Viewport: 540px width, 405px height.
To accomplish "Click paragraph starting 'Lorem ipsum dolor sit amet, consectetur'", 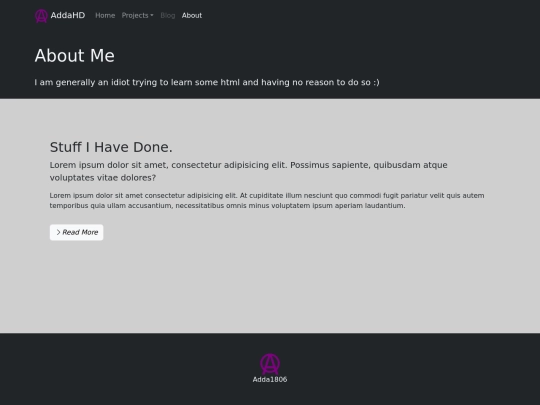I will click(x=249, y=171).
